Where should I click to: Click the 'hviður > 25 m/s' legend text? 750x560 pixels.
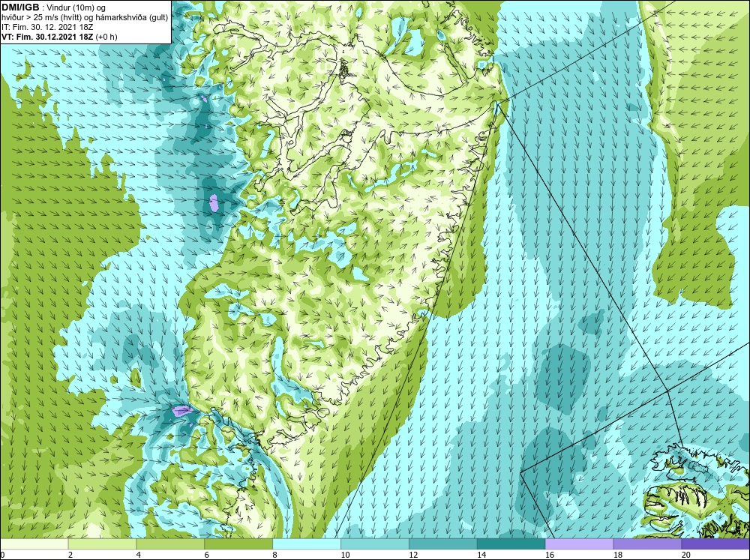click(x=30, y=17)
